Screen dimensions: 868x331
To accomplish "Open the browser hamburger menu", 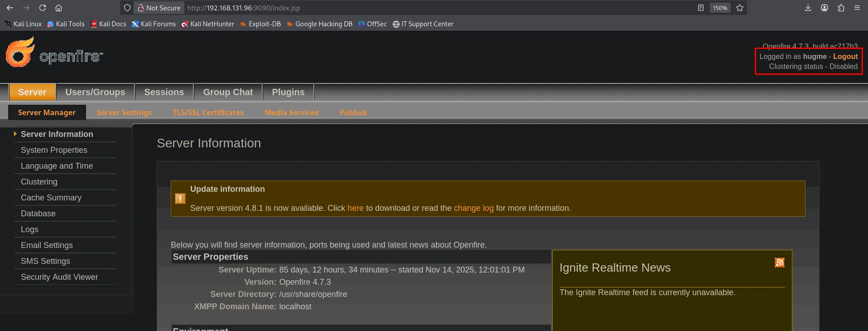I will pyautogui.click(x=857, y=8).
